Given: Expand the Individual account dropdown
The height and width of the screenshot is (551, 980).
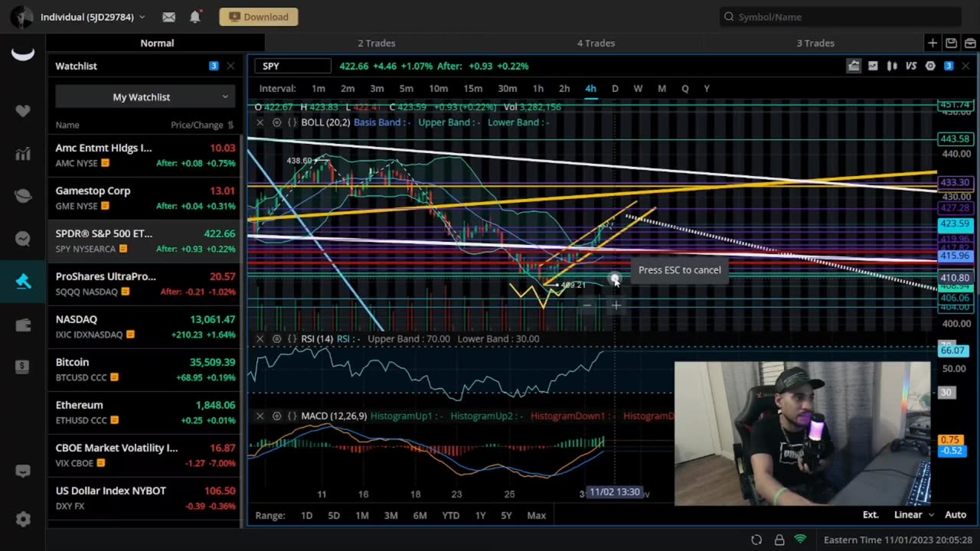Looking at the screenshot, I should coord(93,17).
